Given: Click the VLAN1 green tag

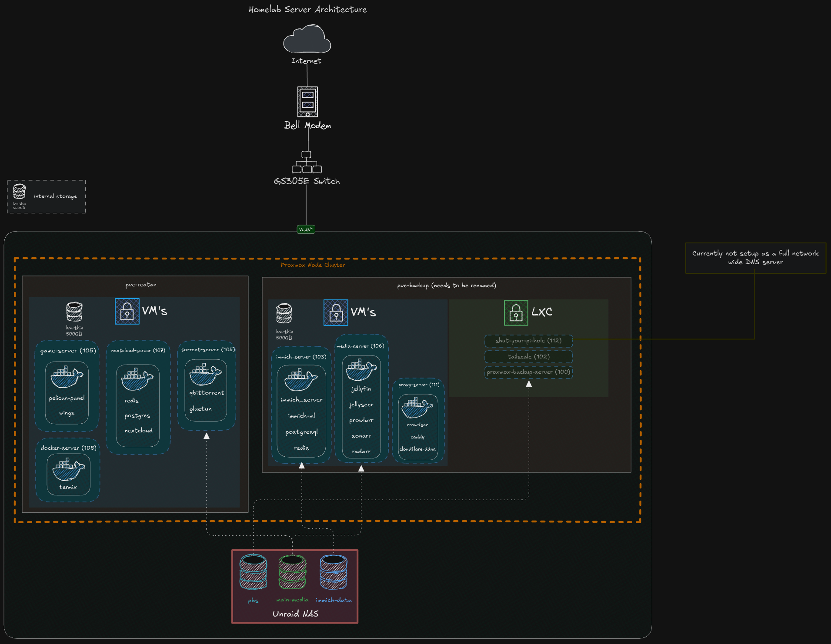Looking at the screenshot, I should click(306, 229).
